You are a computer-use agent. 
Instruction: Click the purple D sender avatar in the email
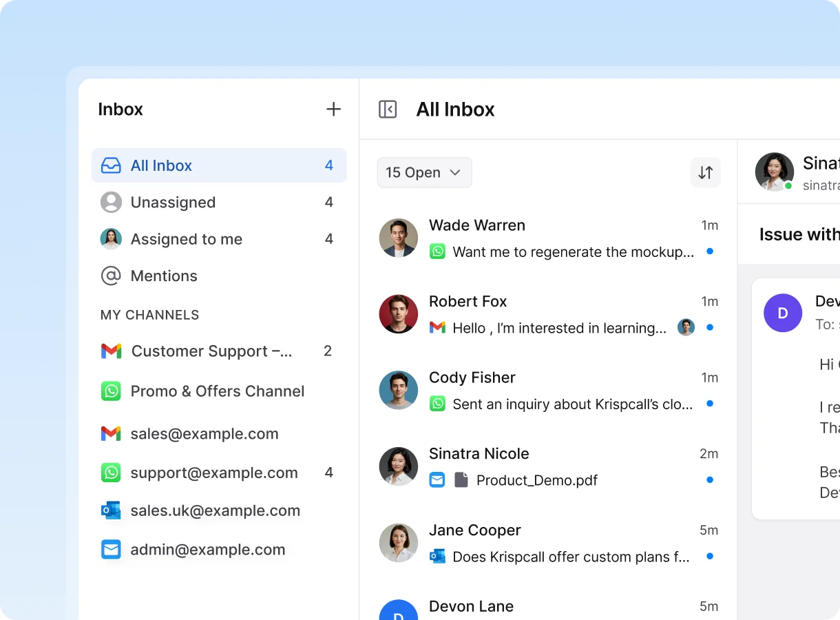(783, 313)
